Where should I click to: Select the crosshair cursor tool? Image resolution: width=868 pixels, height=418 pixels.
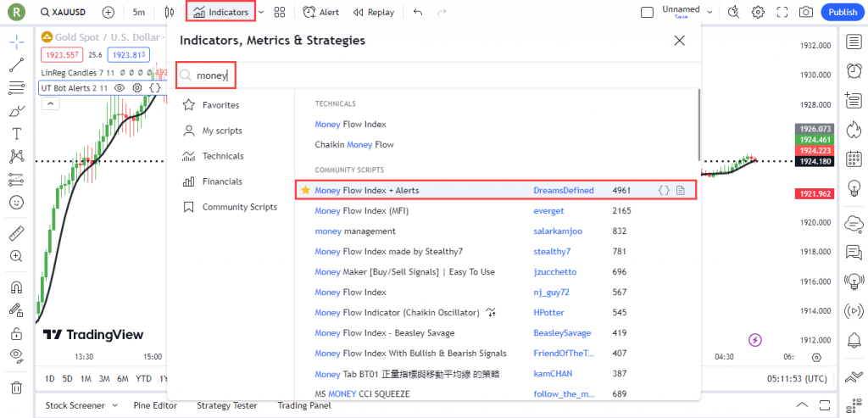click(17, 42)
